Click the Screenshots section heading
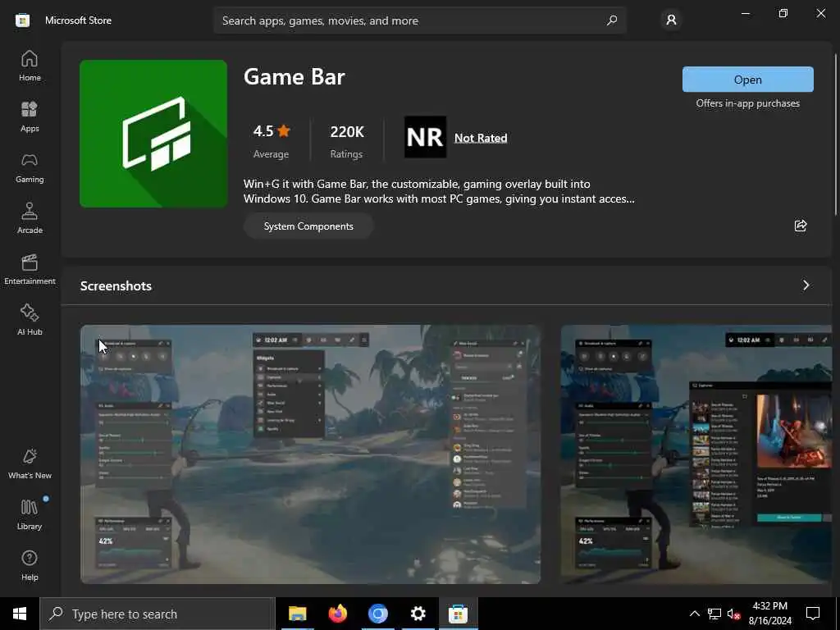The height and width of the screenshot is (630, 840). tap(116, 285)
